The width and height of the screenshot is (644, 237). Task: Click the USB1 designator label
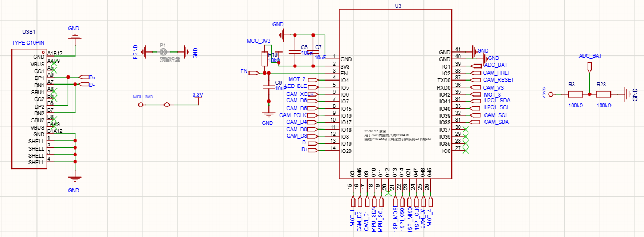28,31
